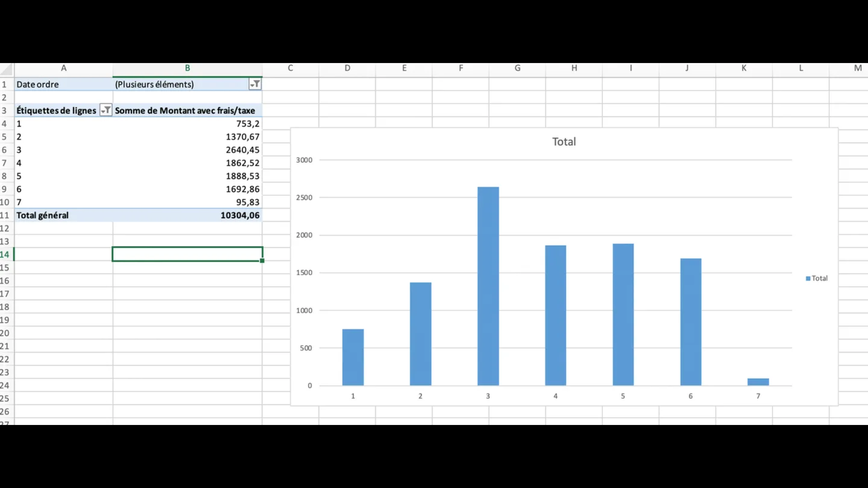This screenshot has width=868, height=488.
Task: Click the chart title Total
Action: pyautogui.click(x=564, y=142)
